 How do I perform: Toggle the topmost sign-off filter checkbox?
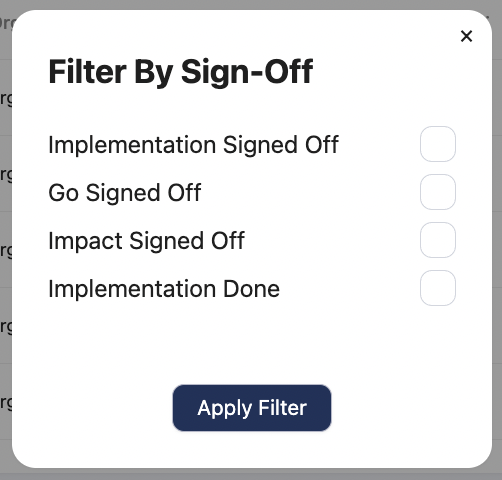click(438, 144)
